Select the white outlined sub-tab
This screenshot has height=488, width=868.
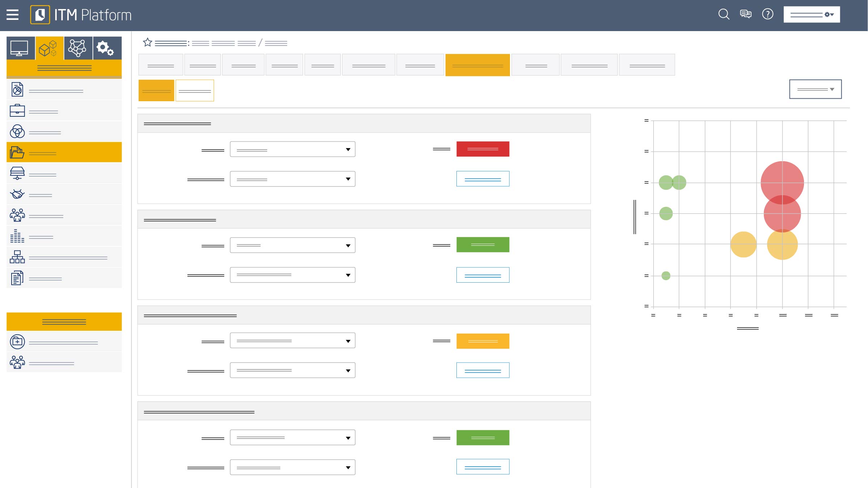click(x=195, y=90)
